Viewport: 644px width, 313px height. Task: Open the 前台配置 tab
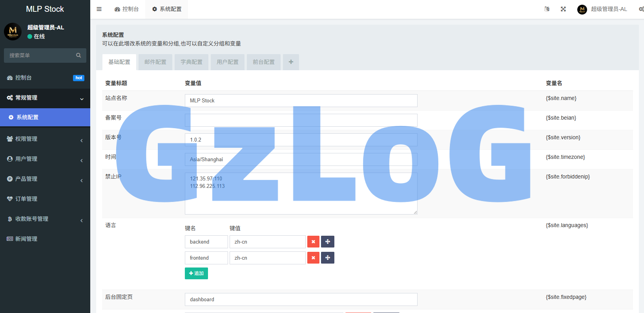[264, 62]
